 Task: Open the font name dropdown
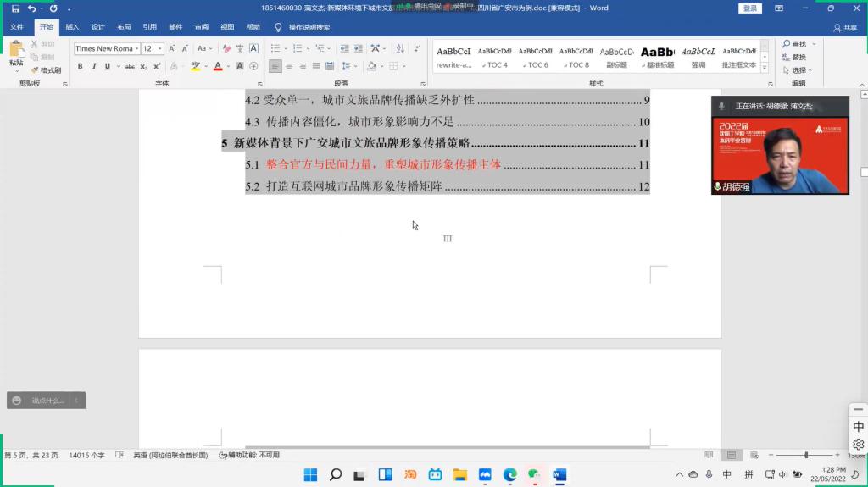click(x=136, y=49)
